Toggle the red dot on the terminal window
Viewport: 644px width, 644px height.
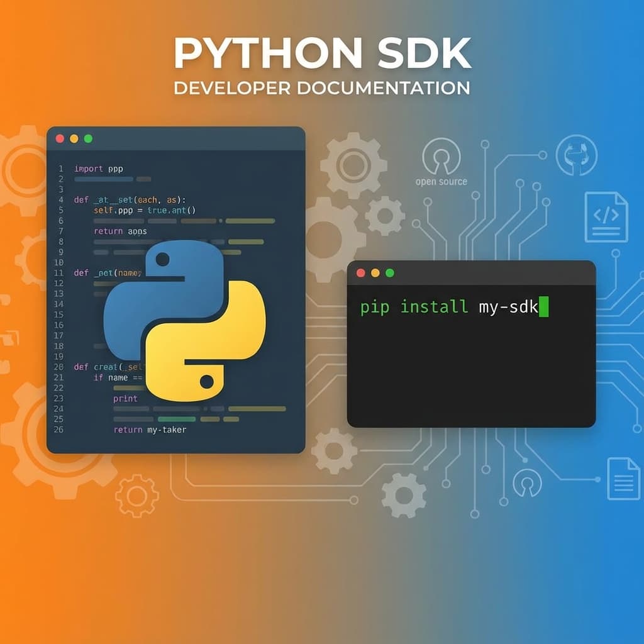[360, 274]
